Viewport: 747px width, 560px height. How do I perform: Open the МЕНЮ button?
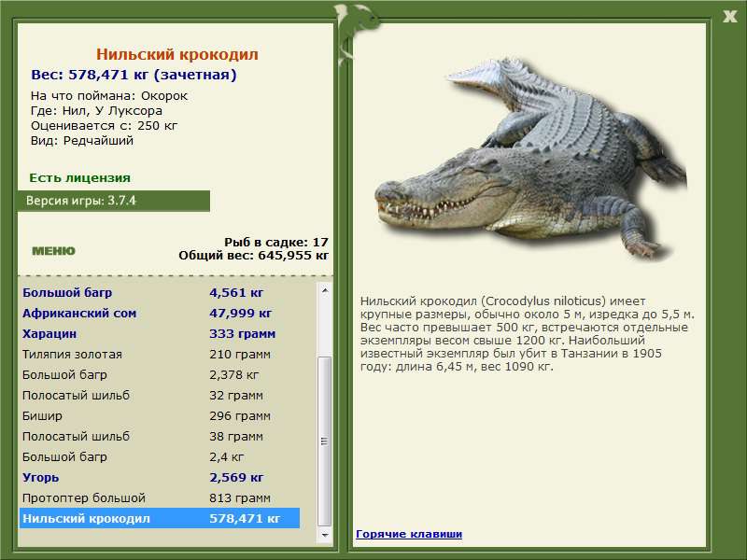click(53, 251)
